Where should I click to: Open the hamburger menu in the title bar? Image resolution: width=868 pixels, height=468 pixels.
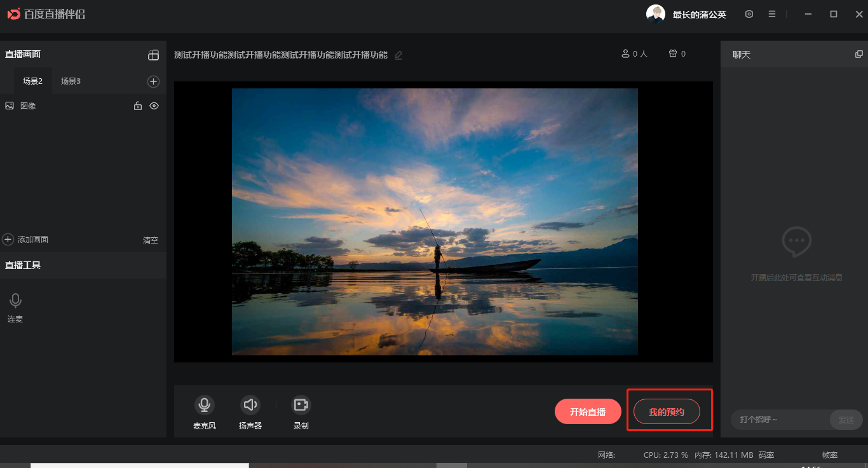771,13
